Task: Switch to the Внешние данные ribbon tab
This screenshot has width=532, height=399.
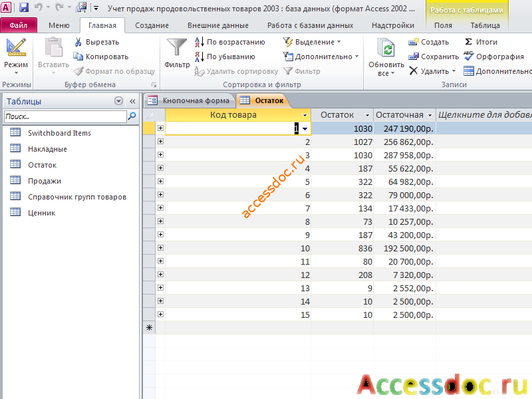Action: pyautogui.click(x=218, y=25)
